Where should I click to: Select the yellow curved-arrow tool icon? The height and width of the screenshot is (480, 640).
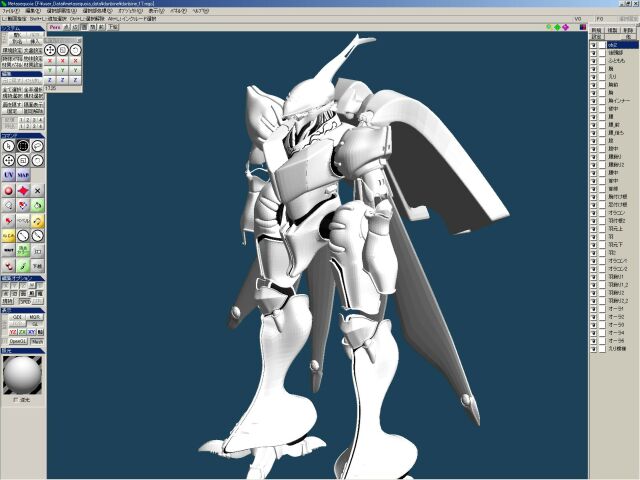click(38, 221)
